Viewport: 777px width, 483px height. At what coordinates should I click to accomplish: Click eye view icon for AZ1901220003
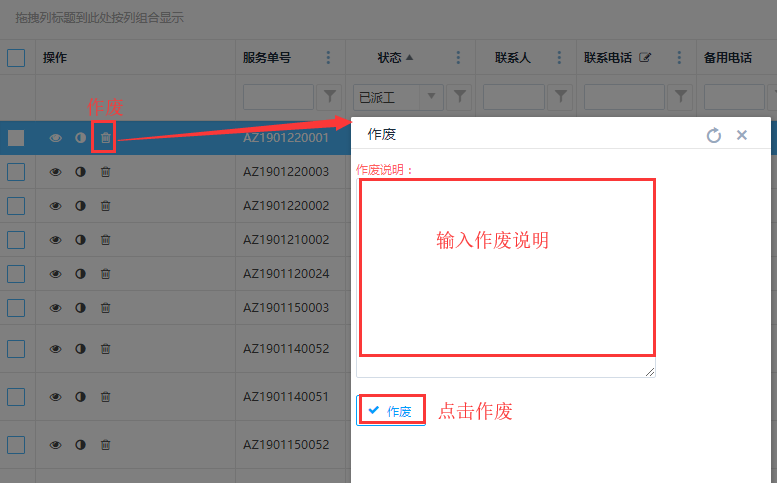(x=56, y=172)
